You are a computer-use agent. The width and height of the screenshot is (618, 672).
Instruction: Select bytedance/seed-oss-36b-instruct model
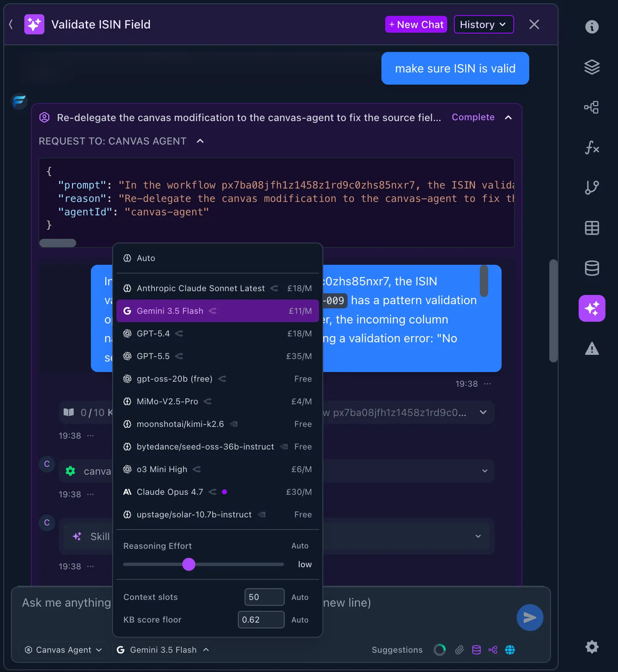coord(218,447)
